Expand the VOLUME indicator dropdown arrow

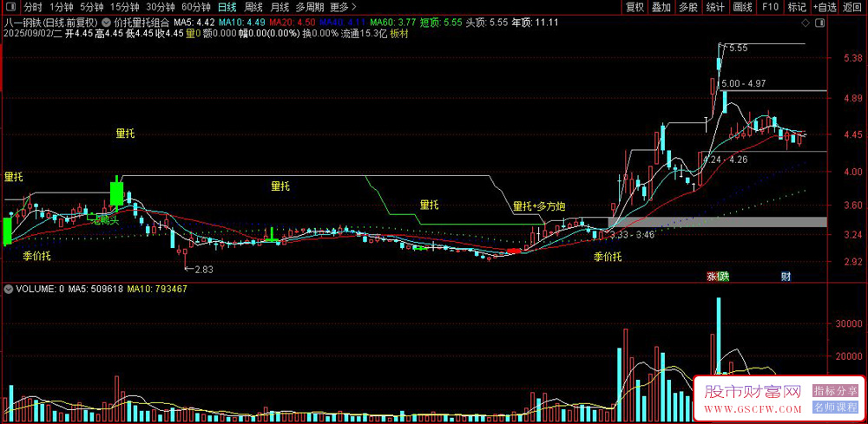[x=9, y=289]
